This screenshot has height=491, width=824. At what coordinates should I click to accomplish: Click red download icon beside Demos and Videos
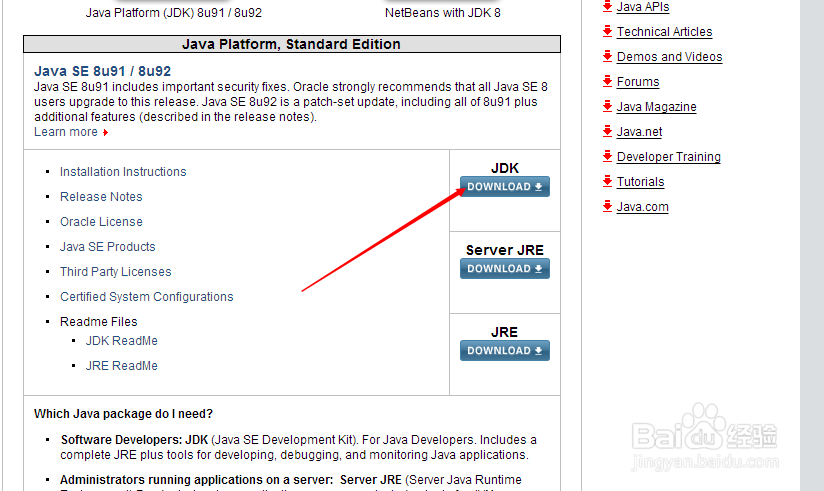(x=607, y=56)
